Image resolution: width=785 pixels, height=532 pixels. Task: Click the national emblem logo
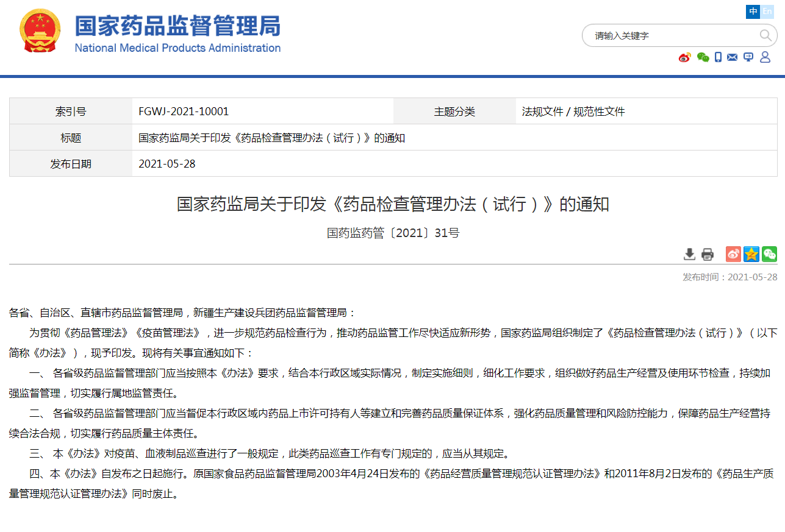click(40, 31)
